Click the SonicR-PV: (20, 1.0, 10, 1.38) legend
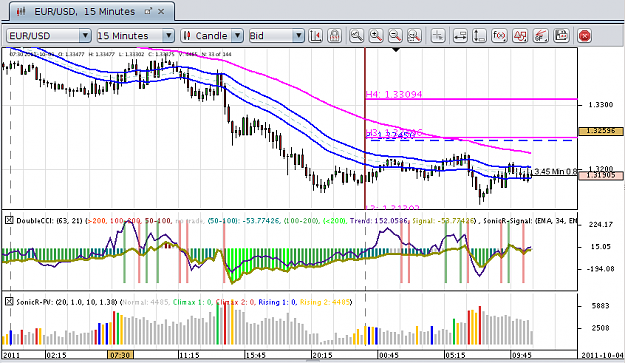Image resolution: width=625 pixels, height=363 pixels. (x=66, y=302)
